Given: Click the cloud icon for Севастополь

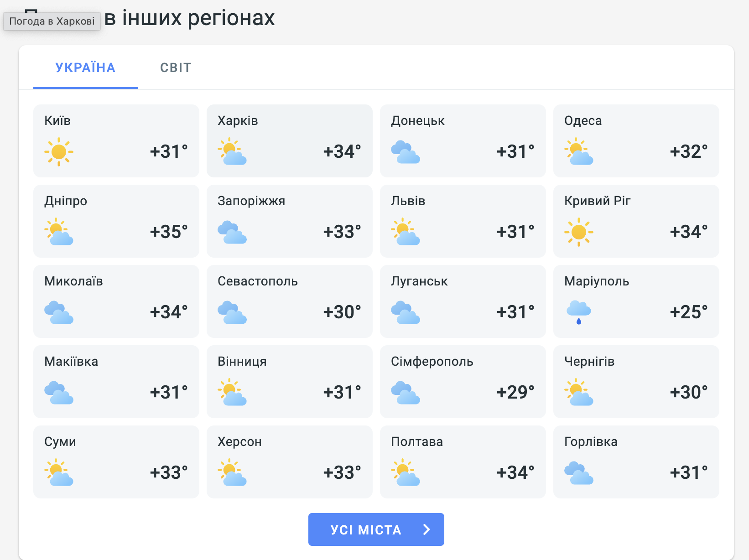Looking at the screenshot, I should point(232,312).
